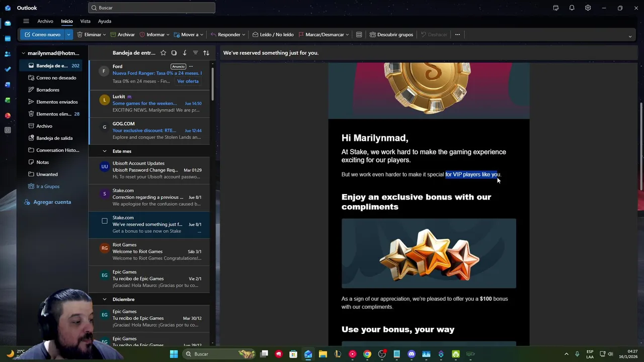The width and height of the screenshot is (644, 362).
Task: Open Discord from the Windows taskbar
Action: 412,354
